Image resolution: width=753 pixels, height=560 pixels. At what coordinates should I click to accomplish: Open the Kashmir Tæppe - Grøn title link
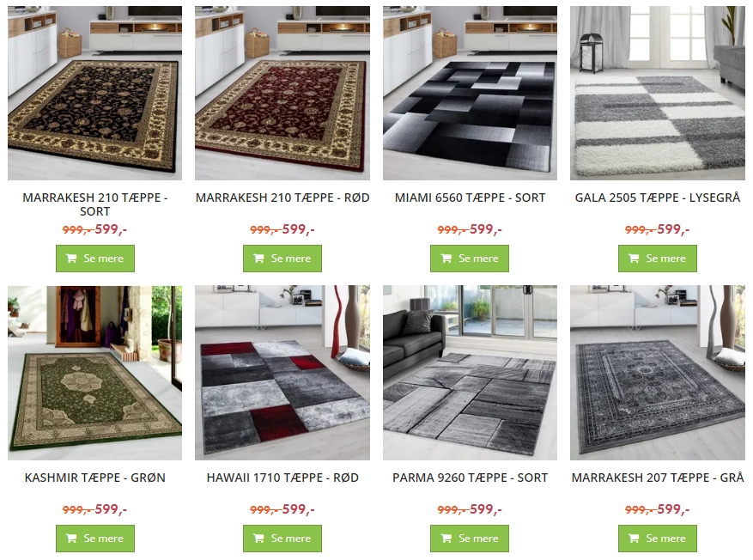tap(95, 478)
